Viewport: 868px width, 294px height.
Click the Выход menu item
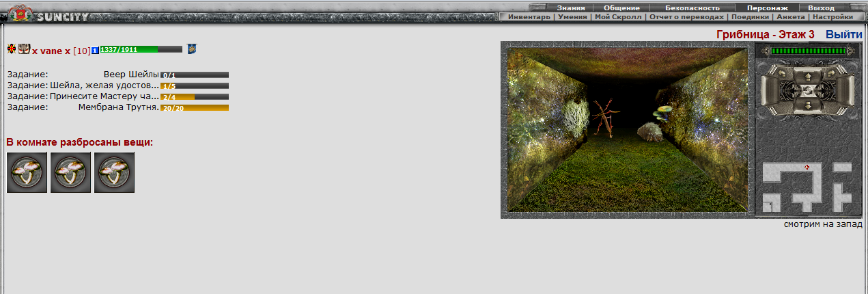coord(821,8)
